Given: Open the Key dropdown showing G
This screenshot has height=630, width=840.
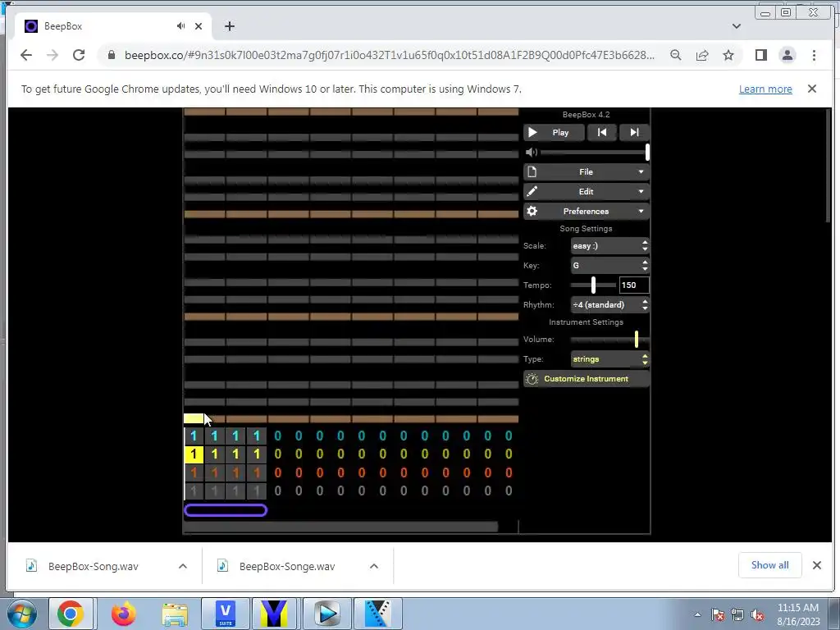Looking at the screenshot, I should click(610, 265).
